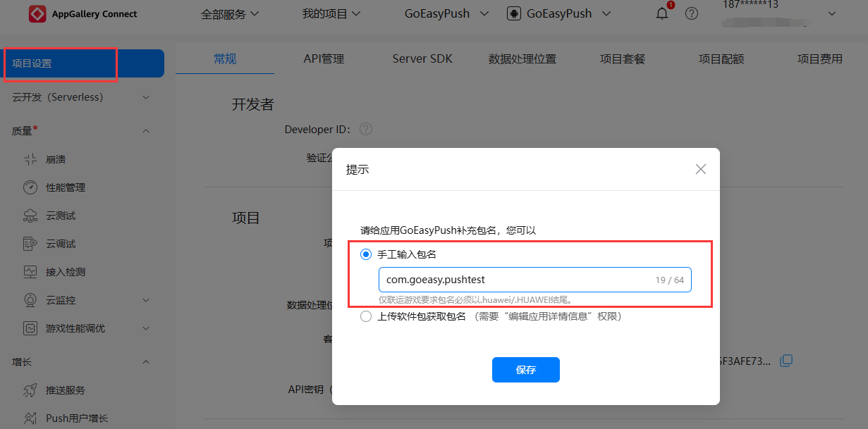Click the 提示 dialog title
This screenshot has width=868, height=429.
tap(357, 170)
